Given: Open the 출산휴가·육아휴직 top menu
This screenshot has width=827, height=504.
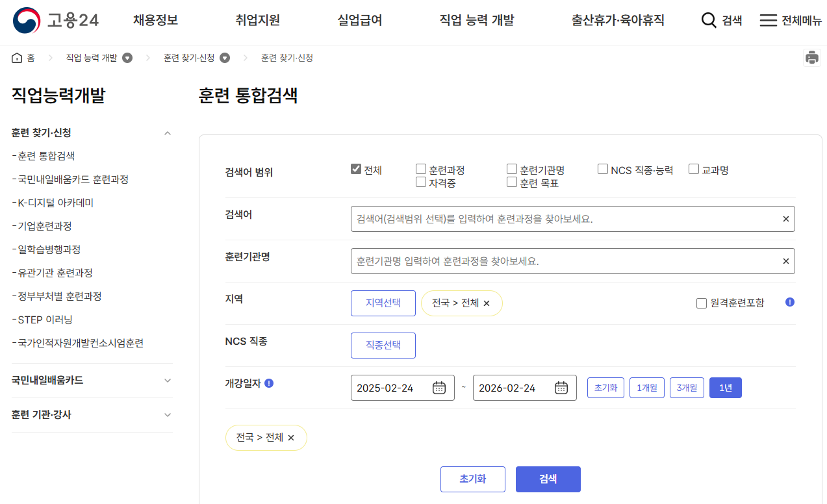Looking at the screenshot, I should click(x=618, y=20).
